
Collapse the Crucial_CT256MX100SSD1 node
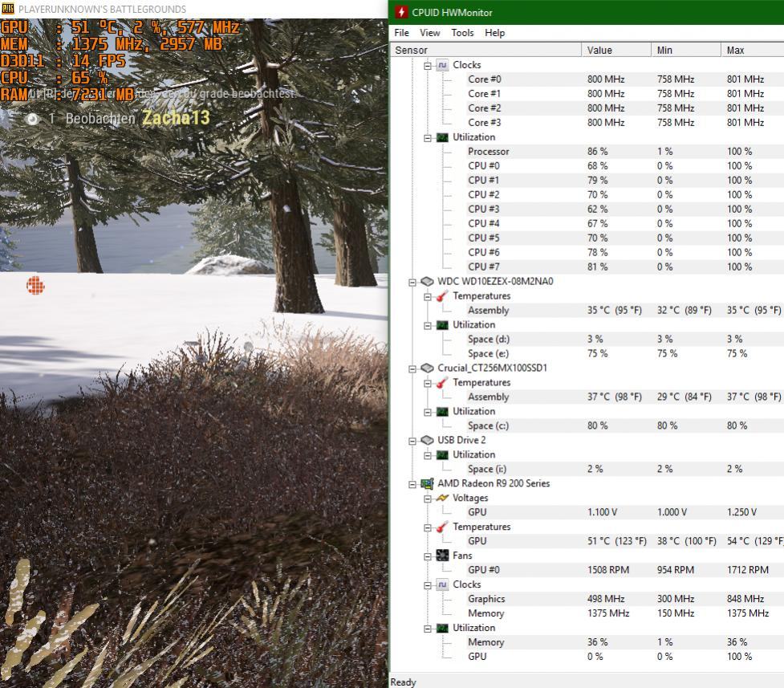[412, 368]
